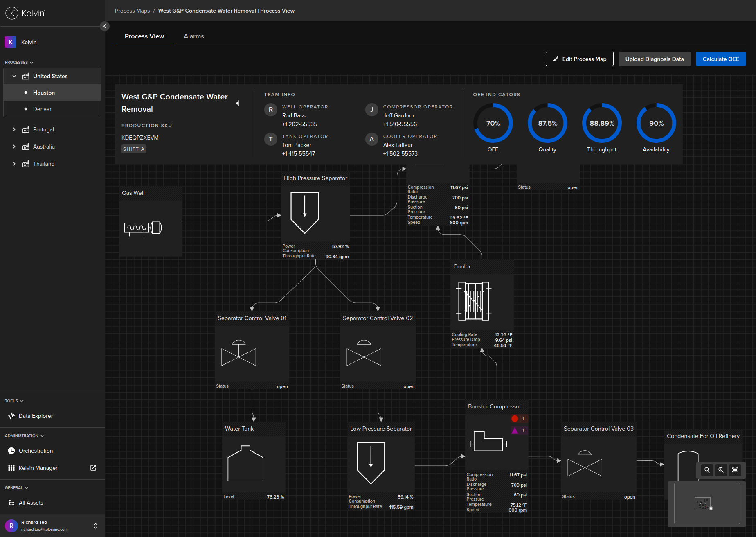Click the fit-to-screen icon
The width and height of the screenshot is (756, 537).
pyautogui.click(x=736, y=470)
